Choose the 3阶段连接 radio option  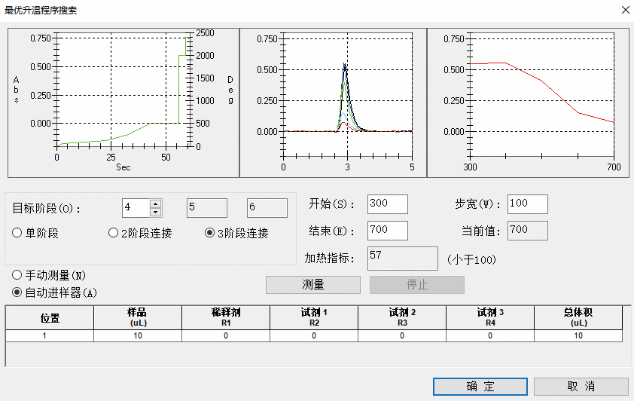click(x=209, y=232)
